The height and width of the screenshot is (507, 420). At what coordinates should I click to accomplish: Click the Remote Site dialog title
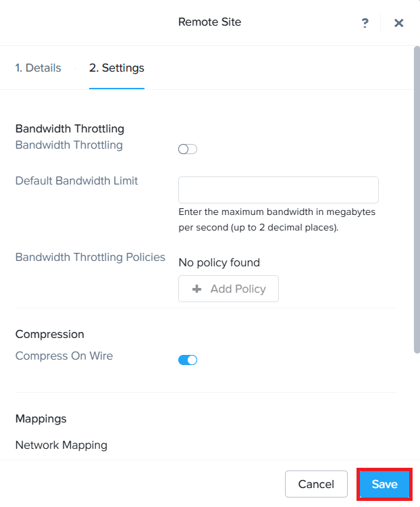209,22
